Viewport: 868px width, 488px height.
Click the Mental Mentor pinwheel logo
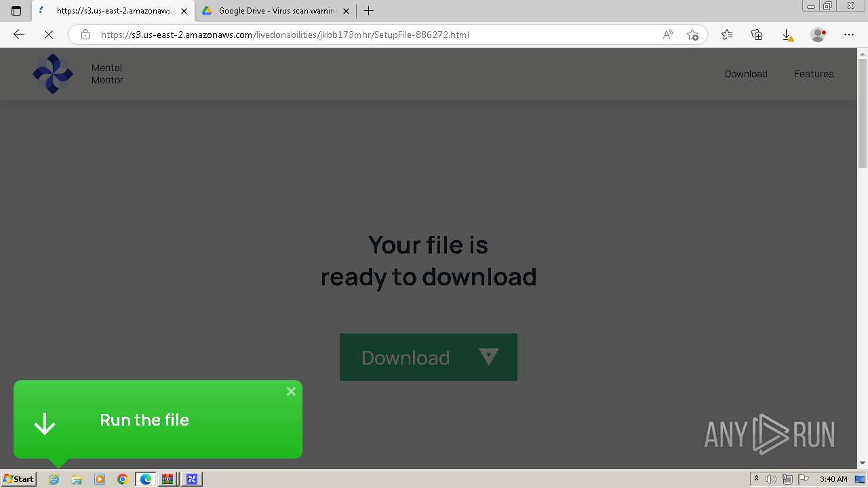pos(53,74)
